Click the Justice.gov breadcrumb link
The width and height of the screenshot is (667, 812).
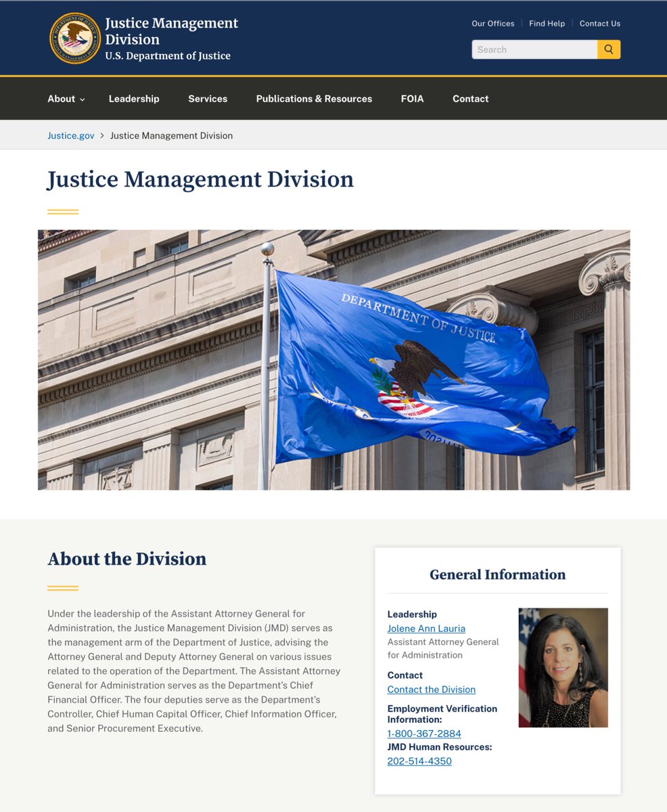[x=71, y=135]
